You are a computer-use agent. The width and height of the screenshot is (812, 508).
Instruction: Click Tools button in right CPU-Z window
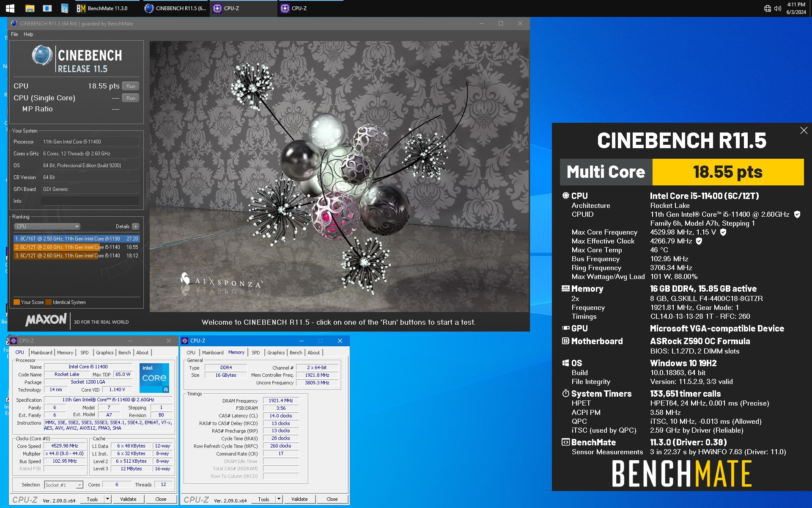pos(263,499)
